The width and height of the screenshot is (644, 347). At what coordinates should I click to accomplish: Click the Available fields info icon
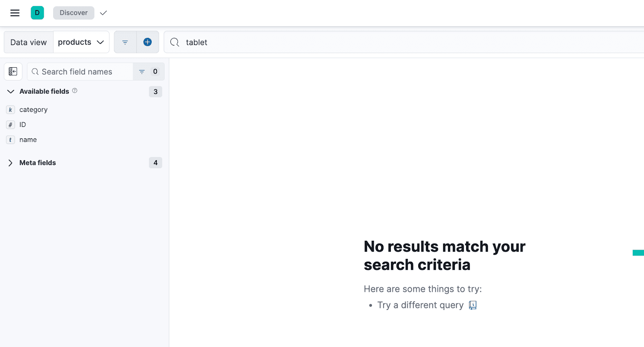tap(75, 91)
